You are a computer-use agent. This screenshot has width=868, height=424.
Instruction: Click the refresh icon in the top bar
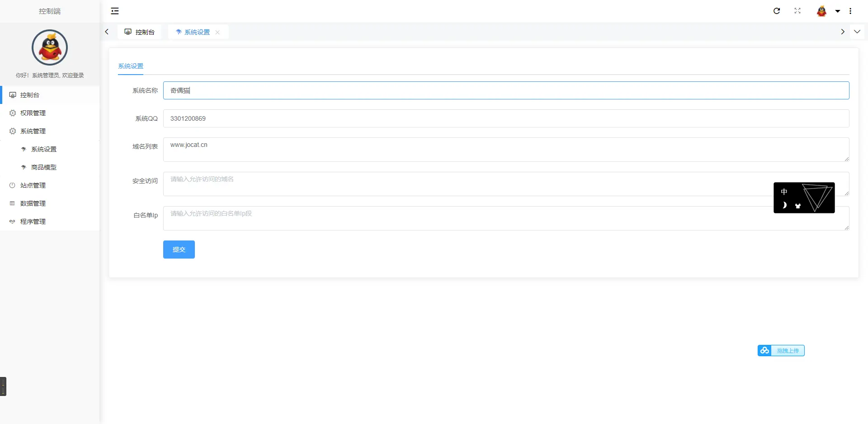(777, 11)
